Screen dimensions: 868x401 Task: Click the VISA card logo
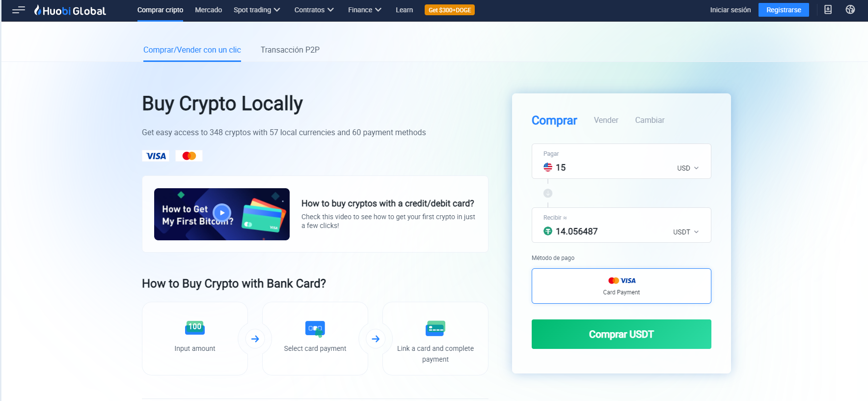[156, 156]
